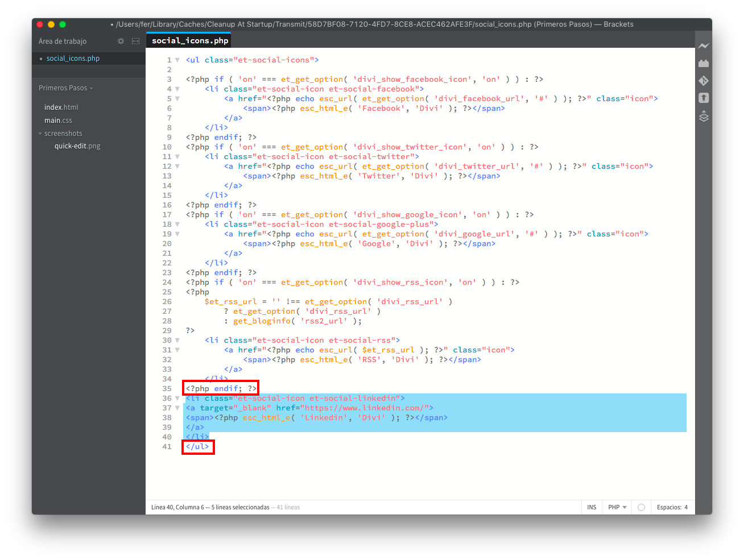744x560 pixels.
Task: Expand the screenshots folder
Action: click(x=63, y=134)
